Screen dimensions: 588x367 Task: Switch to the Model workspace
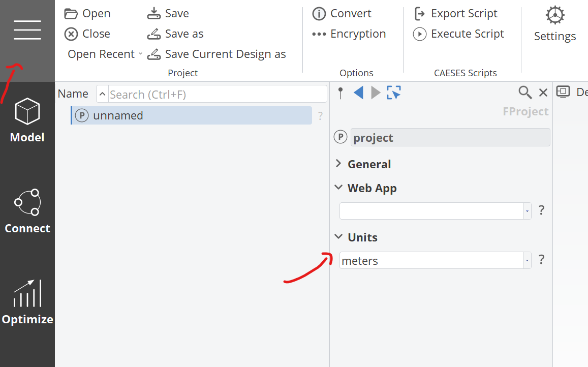[x=27, y=120]
